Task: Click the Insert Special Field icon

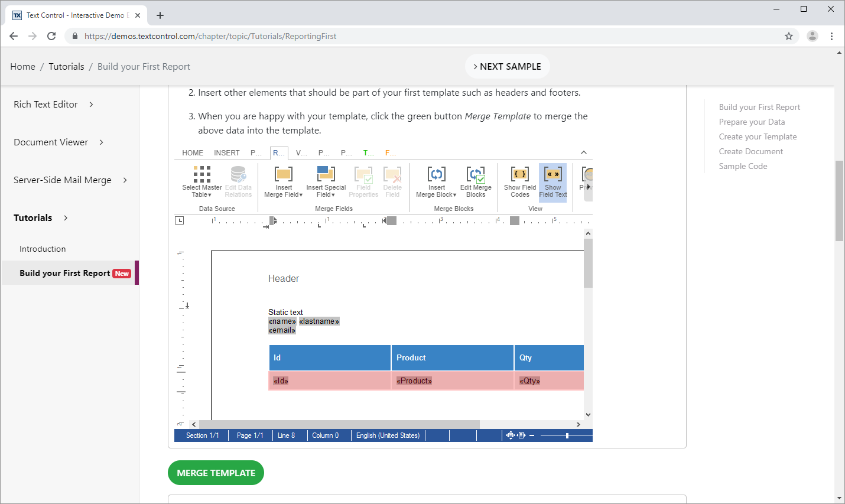Action: pyautogui.click(x=326, y=181)
